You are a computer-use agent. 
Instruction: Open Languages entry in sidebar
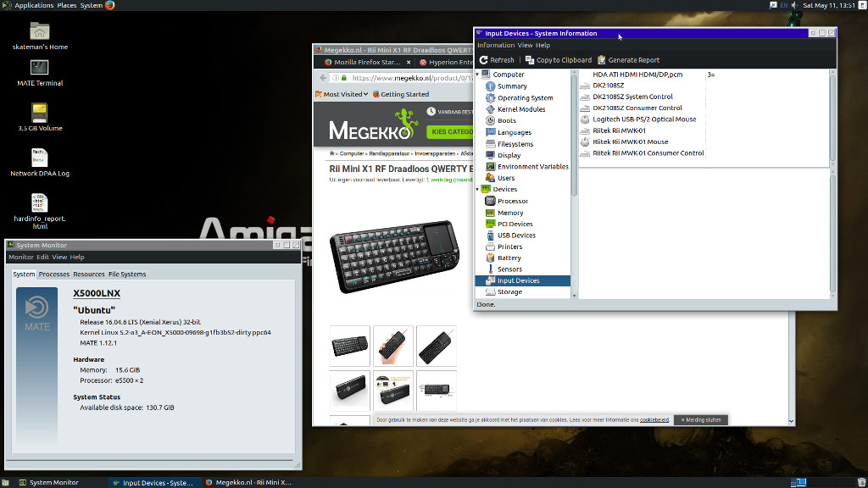click(515, 132)
